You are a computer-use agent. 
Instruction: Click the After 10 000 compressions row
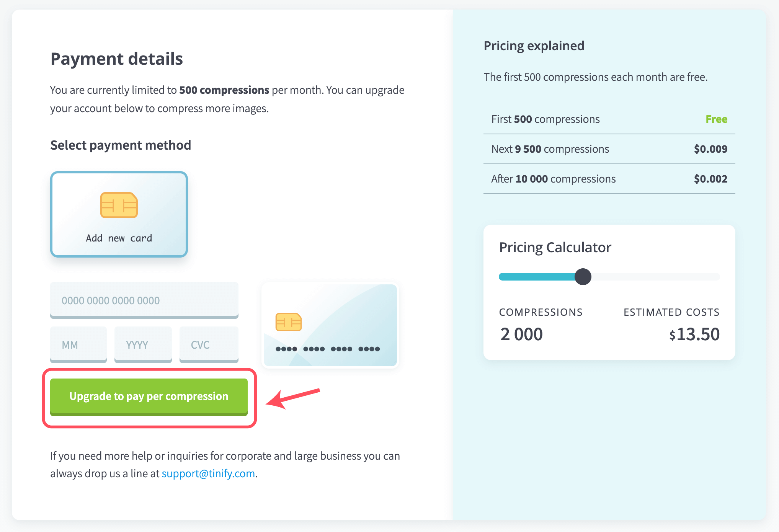coord(609,179)
